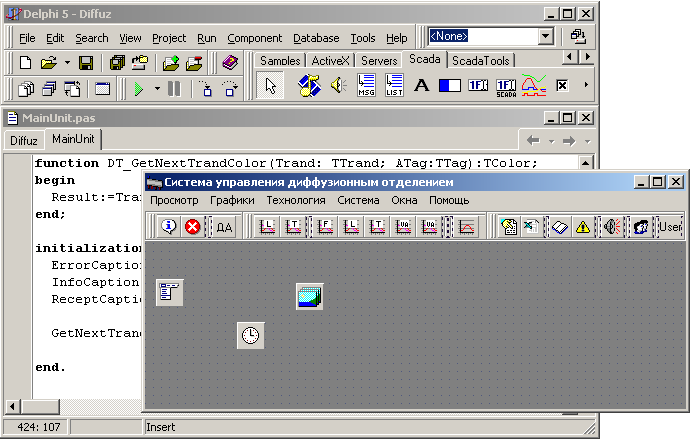Viewport: 690px width, 439px height.
Task: Click the red X stop icon
Action: [192, 227]
